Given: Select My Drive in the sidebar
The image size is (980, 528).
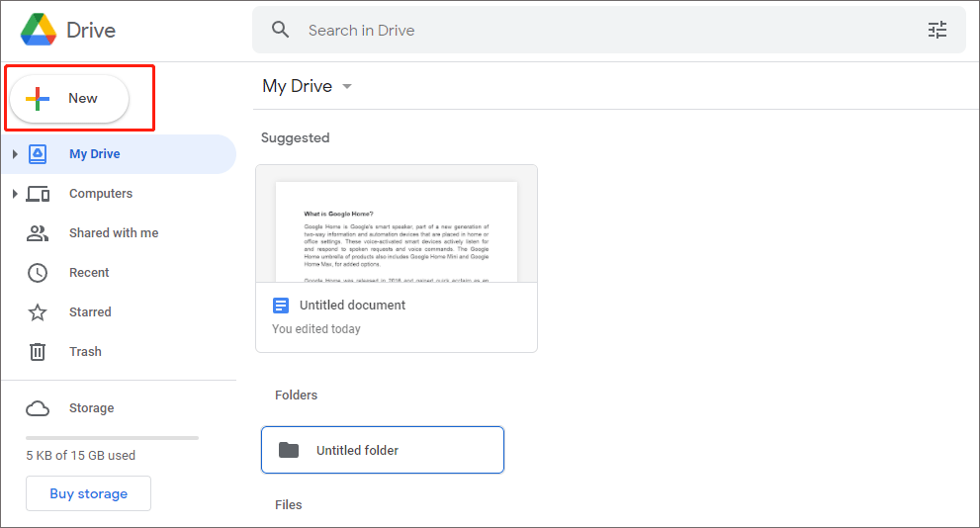Looking at the screenshot, I should pyautogui.click(x=119, y=153).
